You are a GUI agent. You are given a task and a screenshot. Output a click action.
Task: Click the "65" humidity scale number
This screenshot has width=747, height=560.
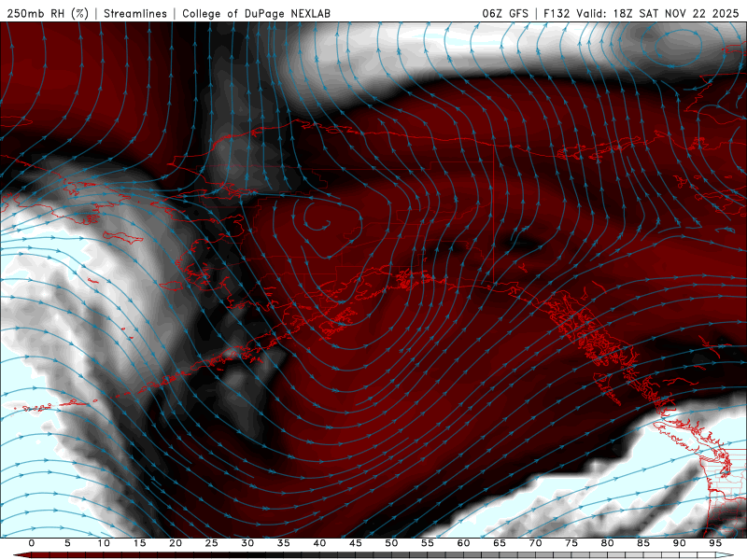click(500, 543)
